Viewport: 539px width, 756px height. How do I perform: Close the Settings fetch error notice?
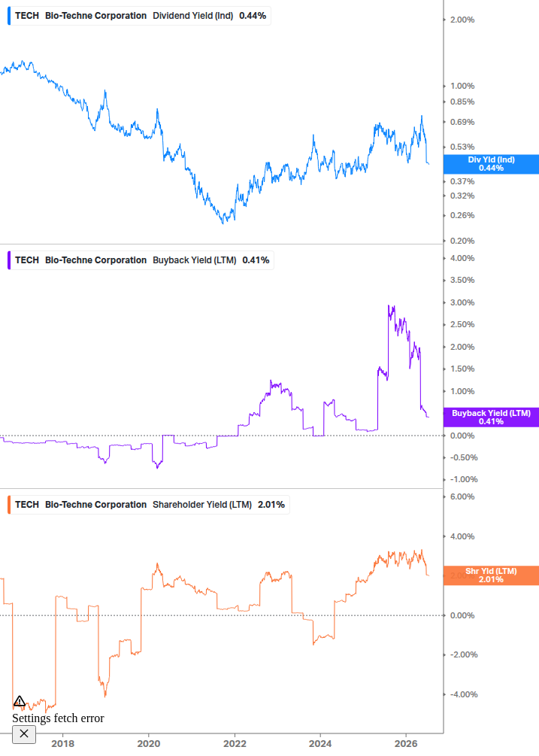tap(23, 734)
